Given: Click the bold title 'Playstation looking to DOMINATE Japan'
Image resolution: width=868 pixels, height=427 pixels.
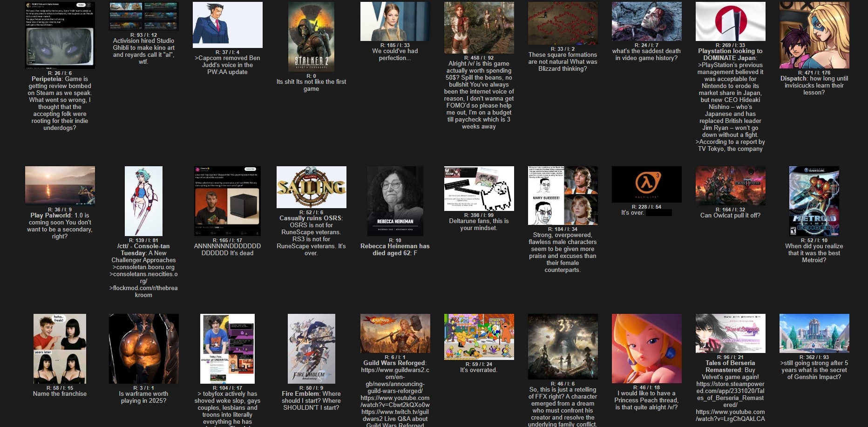Looking at the screenshot, I should [731, 54].
